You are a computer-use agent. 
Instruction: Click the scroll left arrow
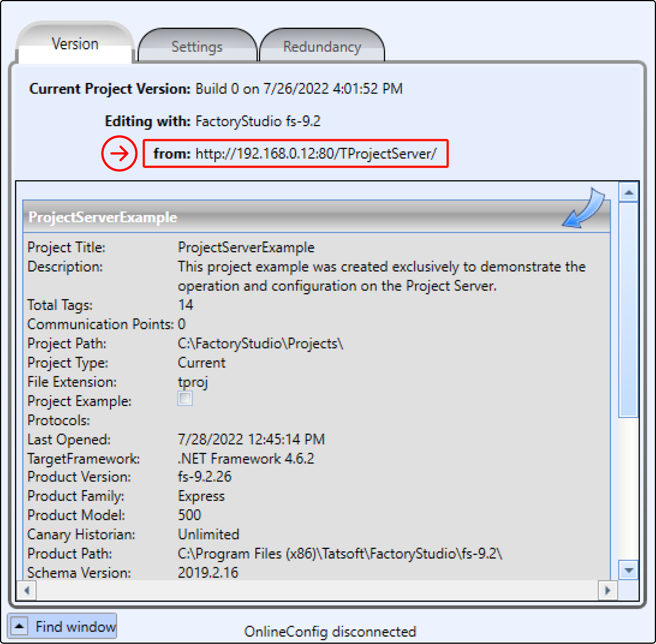click(26, 590)
